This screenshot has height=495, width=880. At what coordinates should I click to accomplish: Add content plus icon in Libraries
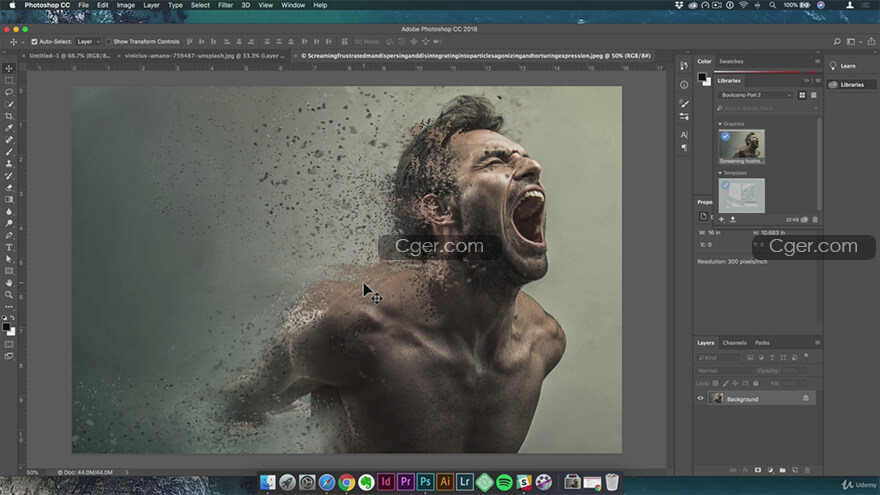click(x=722, y=219)
